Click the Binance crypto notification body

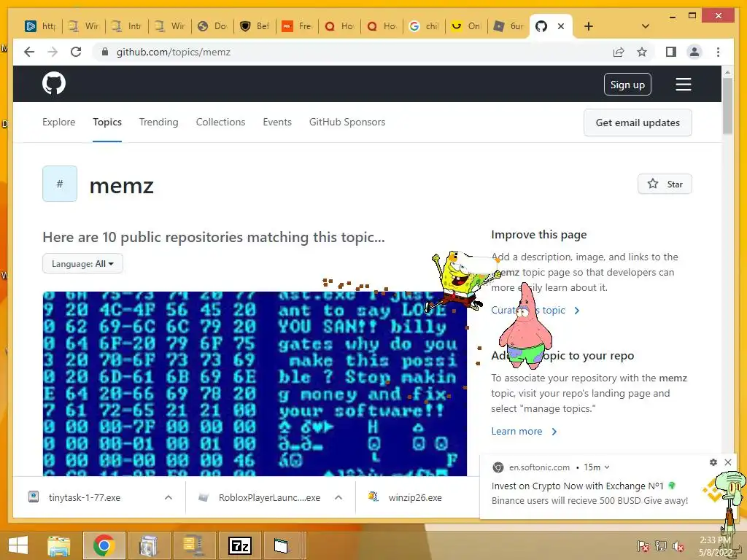589,494
